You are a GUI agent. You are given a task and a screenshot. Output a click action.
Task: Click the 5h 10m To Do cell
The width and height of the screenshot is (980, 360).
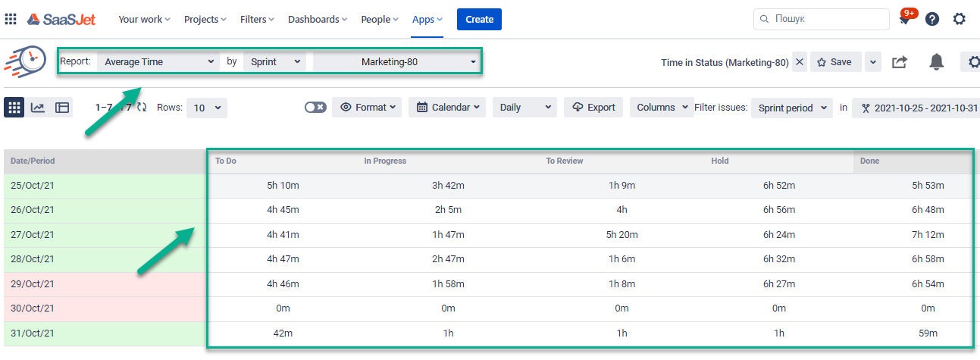283,186
